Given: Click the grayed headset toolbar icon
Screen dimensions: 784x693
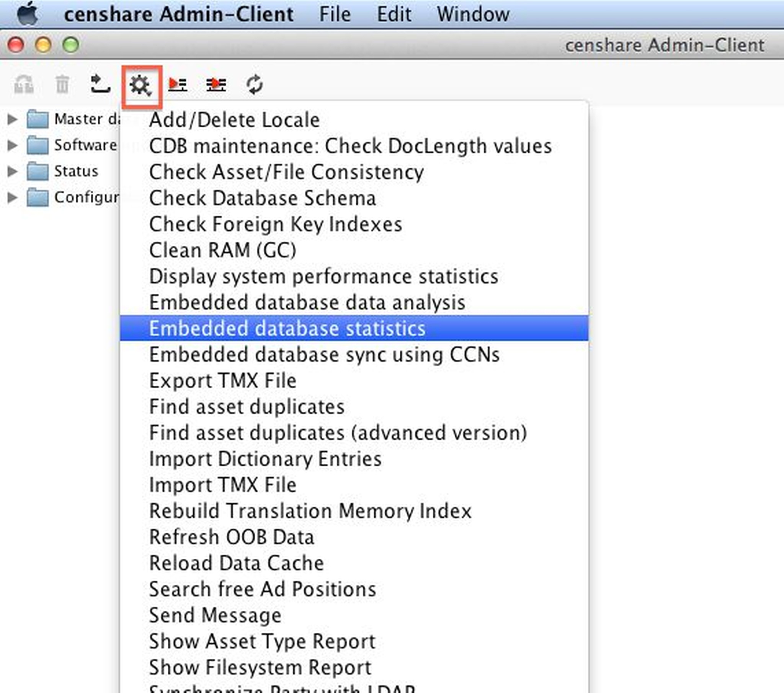Looking at the screenshot, I should click(24, 84).
